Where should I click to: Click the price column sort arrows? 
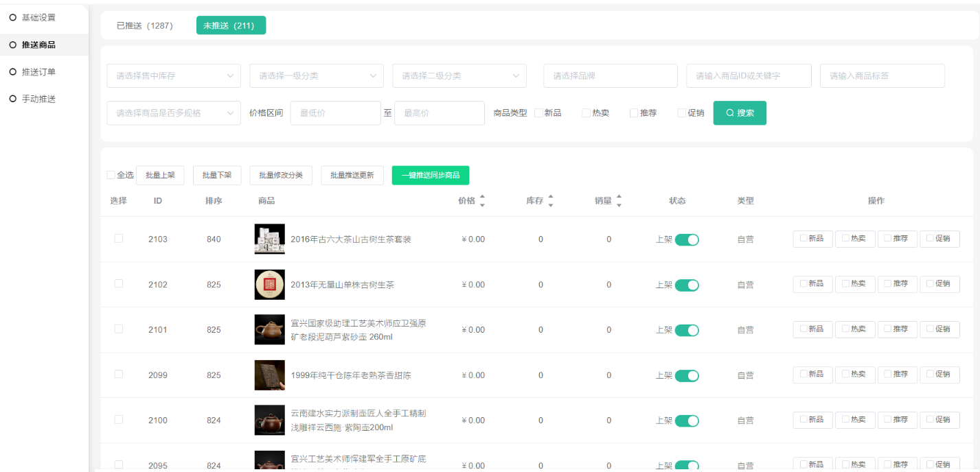pyautogui.click(x=482, y=201)
